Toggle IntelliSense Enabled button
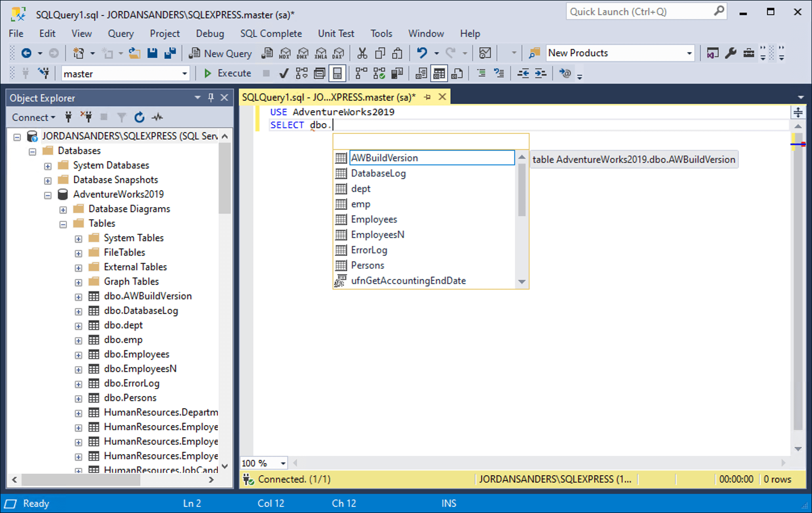 pos(337,74)
